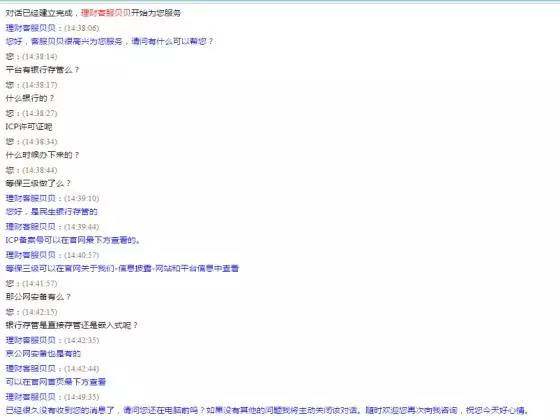
Task: Click the message 平台有银行存管么？
Action: (42, 70)
